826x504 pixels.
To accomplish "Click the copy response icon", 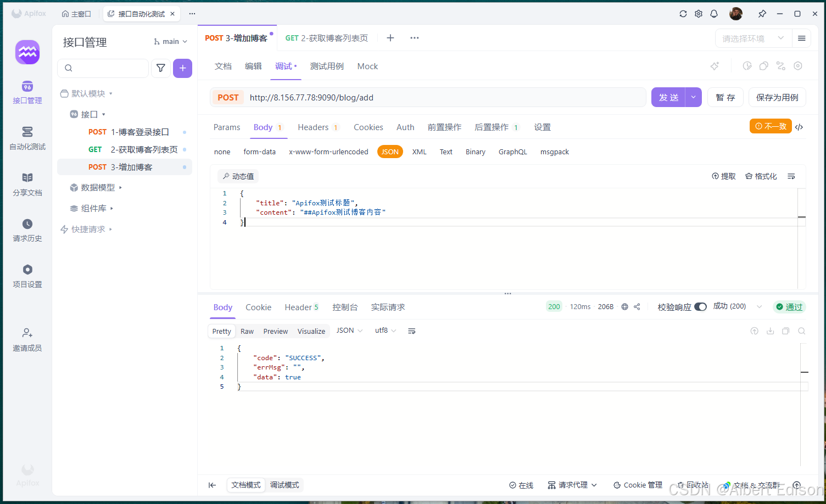I will [x=786, y=331].
